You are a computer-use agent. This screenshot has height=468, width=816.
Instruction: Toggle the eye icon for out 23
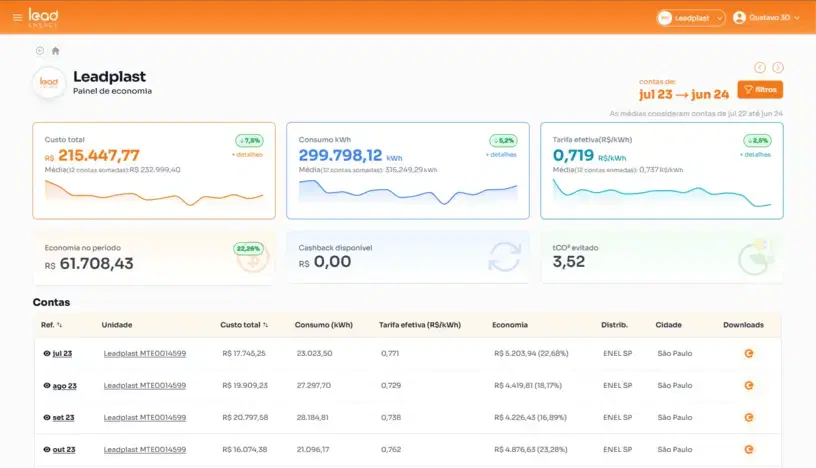point(46,450)
